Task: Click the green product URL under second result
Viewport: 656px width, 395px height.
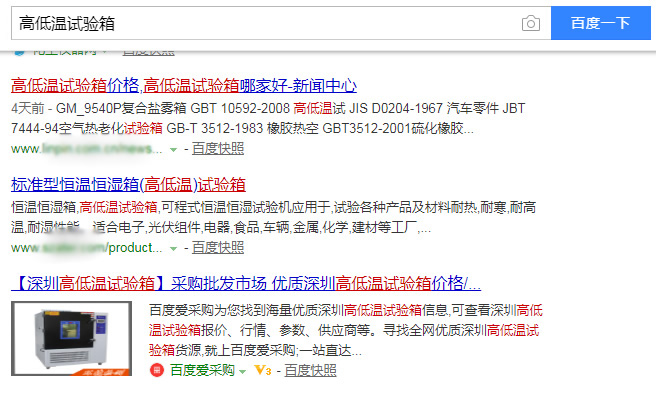Action: click(86, 248)
